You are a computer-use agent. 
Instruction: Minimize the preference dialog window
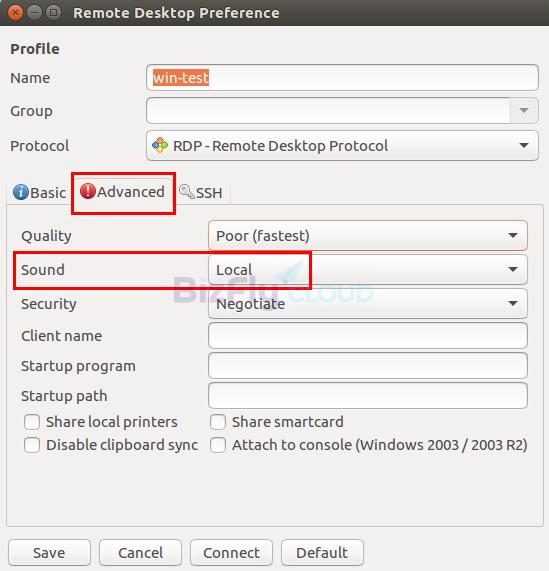pyautogui.click(x=35, y=13)
